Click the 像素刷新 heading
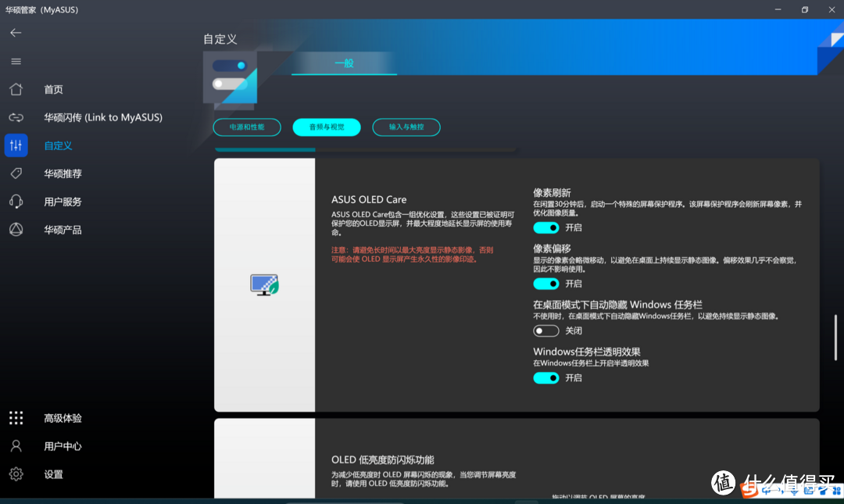This screenshot has width=844, height=504. click(x=552, y=193)
